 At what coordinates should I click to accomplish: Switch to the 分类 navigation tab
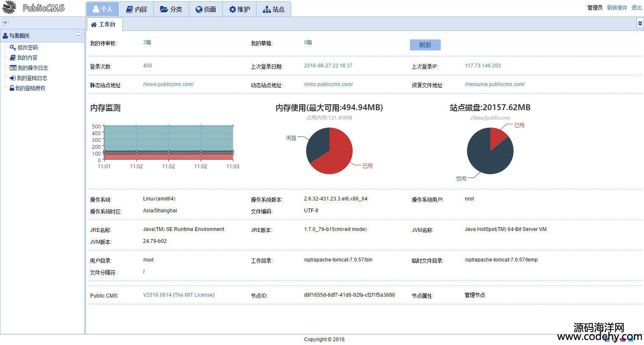(x=171, y=9)
